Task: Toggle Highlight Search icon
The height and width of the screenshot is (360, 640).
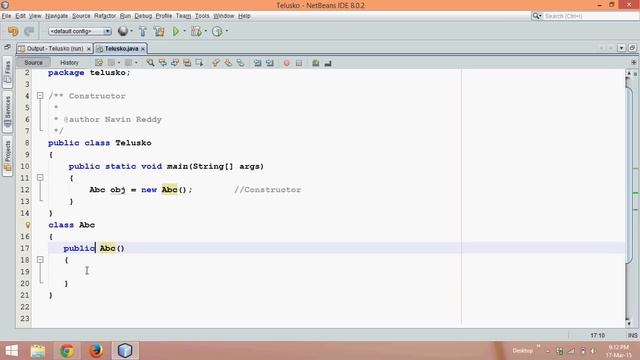Action: point(187,62)
